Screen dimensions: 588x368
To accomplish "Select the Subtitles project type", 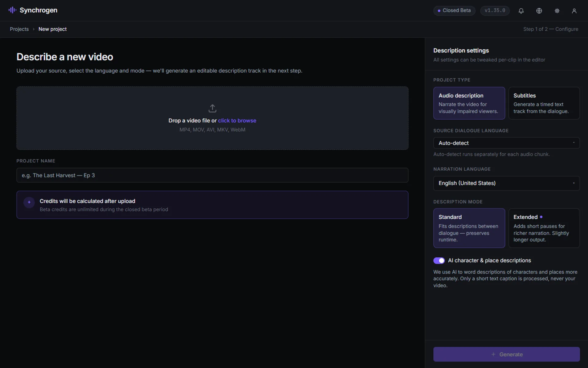I will 544,103.
